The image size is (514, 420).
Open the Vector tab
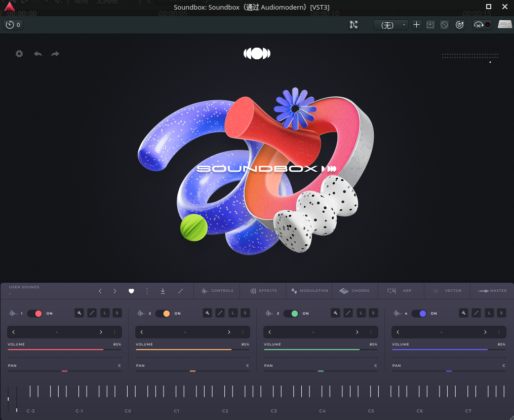coord(447,291)
